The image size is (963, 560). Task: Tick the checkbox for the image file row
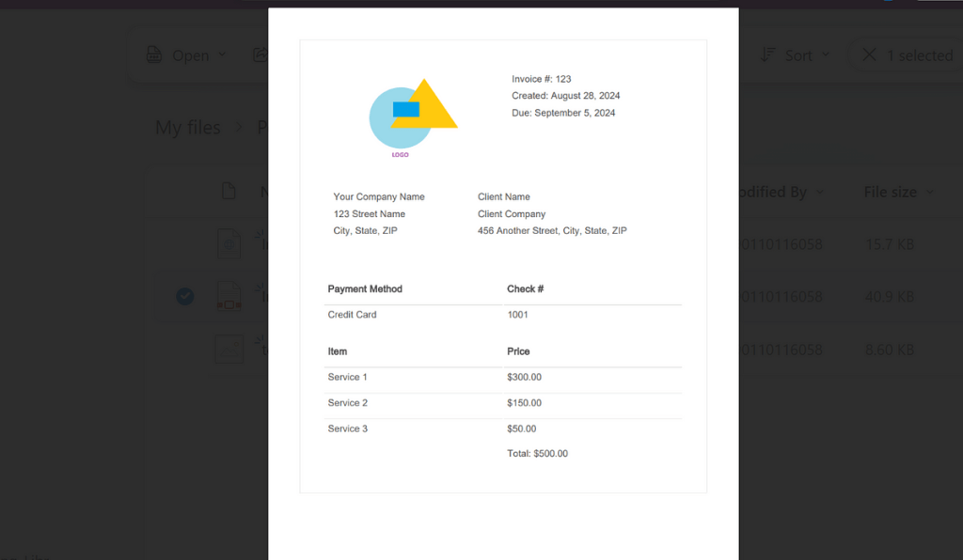tap(184, 349)
